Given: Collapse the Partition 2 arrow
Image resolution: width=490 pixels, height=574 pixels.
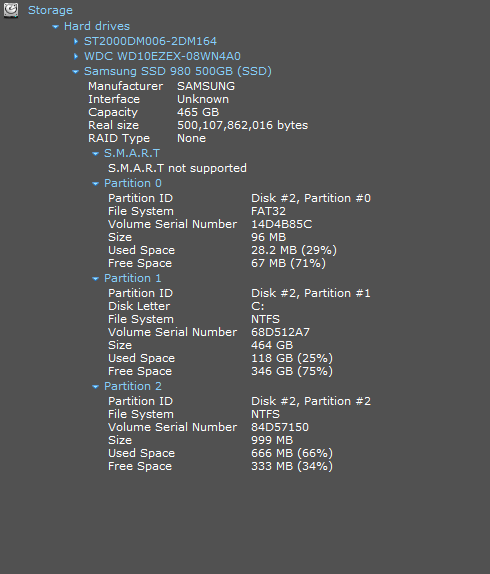Looking at the screenshot, I should pos(96,387).
